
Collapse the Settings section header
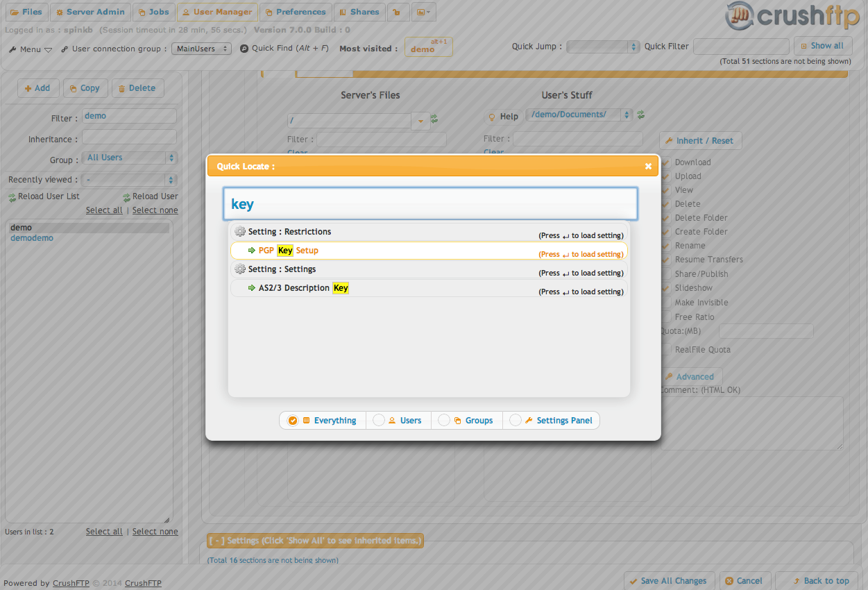[x=315, y=541]
